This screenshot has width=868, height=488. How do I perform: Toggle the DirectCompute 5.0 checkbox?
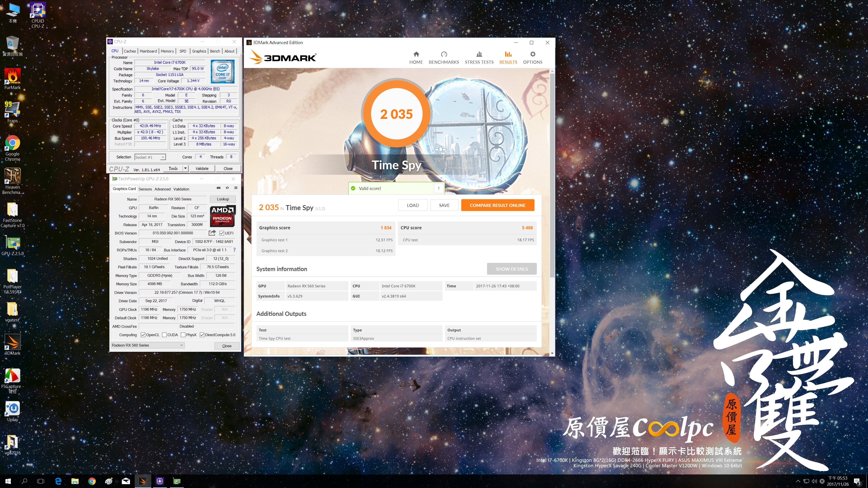pos(202,335)
